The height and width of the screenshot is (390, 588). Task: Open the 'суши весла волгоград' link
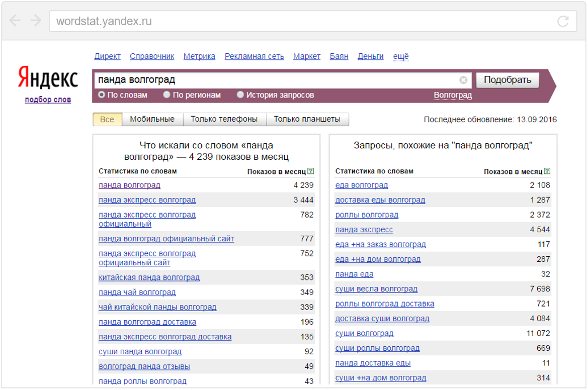(x=376, y=289)
